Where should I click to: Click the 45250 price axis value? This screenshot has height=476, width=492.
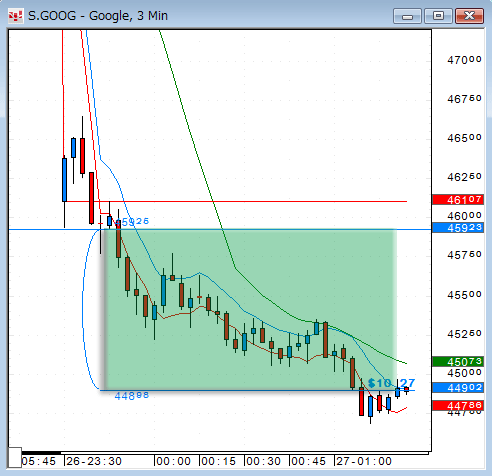pyautogui.click(x=464, y=334)
